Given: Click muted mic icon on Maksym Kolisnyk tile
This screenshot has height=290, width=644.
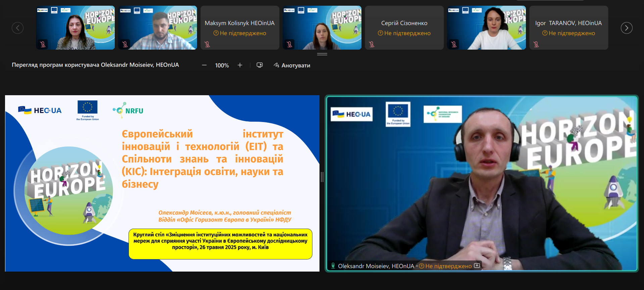Looking at the screenshot, I should [207, 44].
